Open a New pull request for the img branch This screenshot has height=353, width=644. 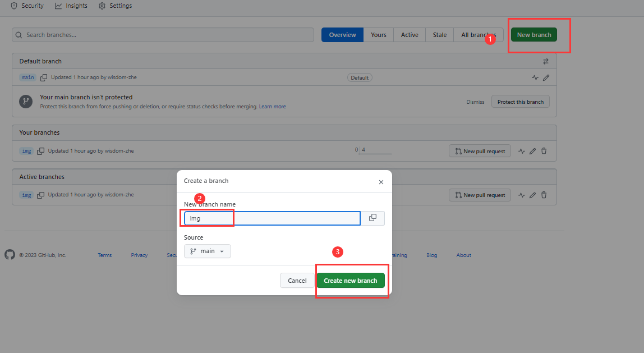[480, 150]
